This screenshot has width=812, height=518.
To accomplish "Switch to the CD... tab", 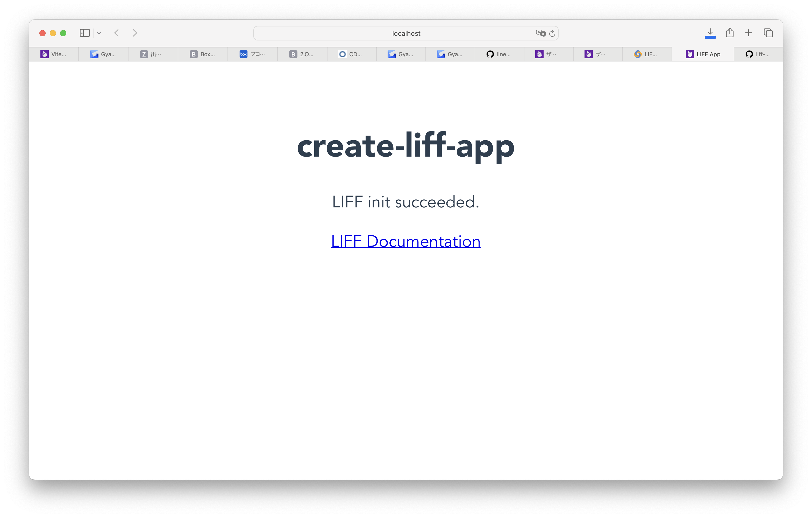I will [351, 54].
